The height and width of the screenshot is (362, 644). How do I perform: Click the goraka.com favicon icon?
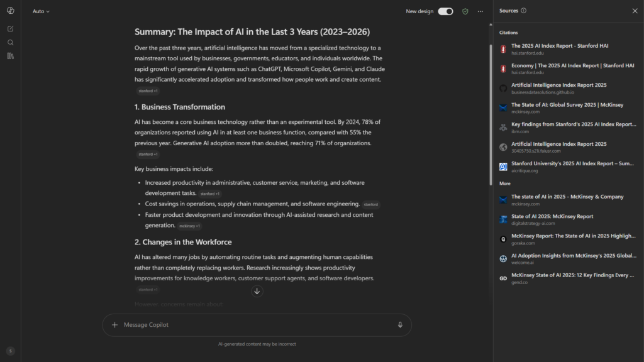click(503, 239)
